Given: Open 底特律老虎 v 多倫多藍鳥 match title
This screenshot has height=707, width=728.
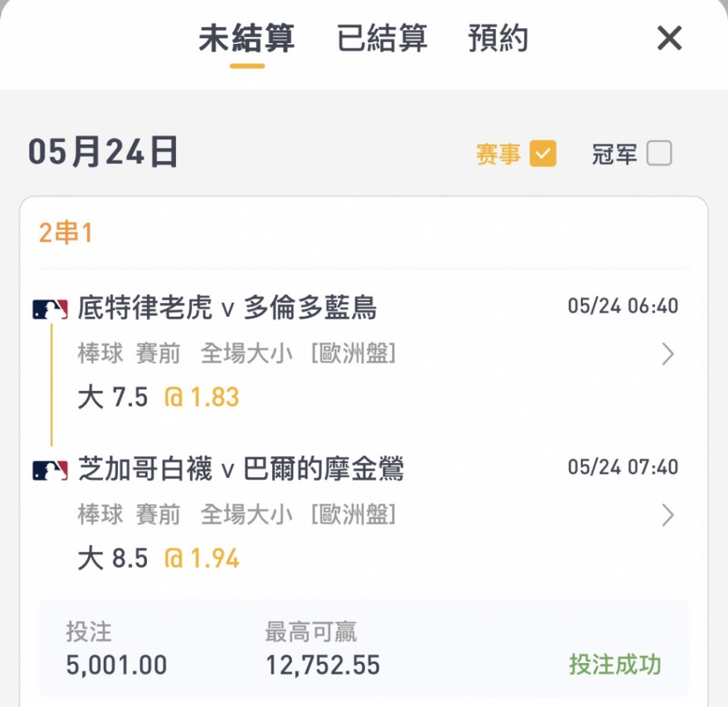Looking at the screenshot, I should click(227, 308).
